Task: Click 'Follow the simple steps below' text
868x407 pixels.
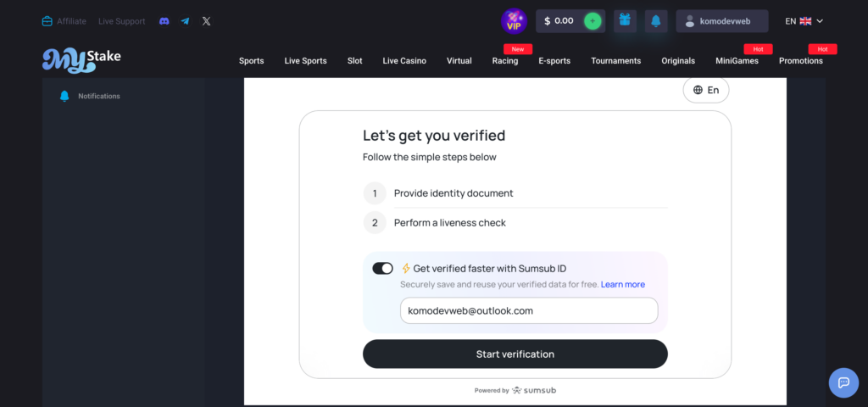Action: pyautogui.click(x=430, y=157)
